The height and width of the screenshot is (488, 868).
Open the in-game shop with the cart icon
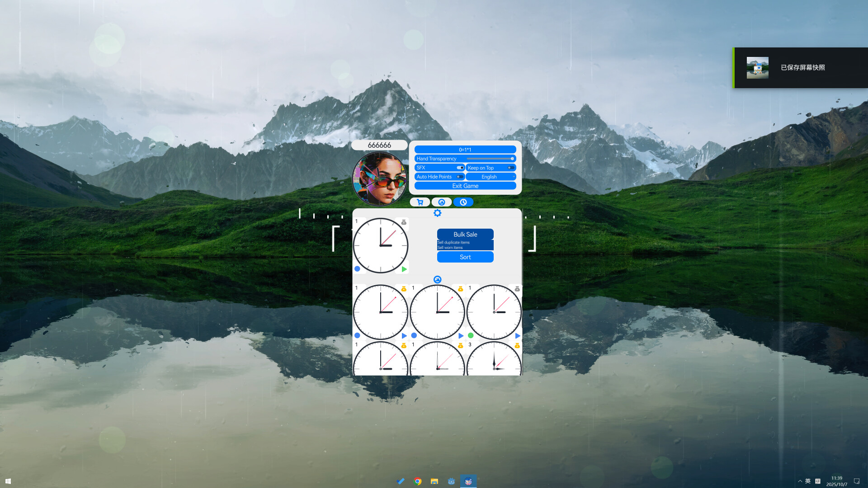tap(420, 202)
